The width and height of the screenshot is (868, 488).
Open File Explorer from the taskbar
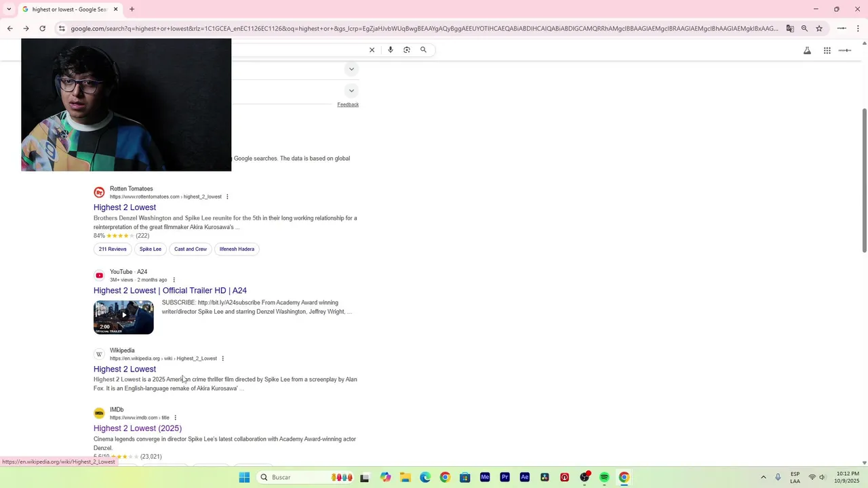[x=406, y=477]
